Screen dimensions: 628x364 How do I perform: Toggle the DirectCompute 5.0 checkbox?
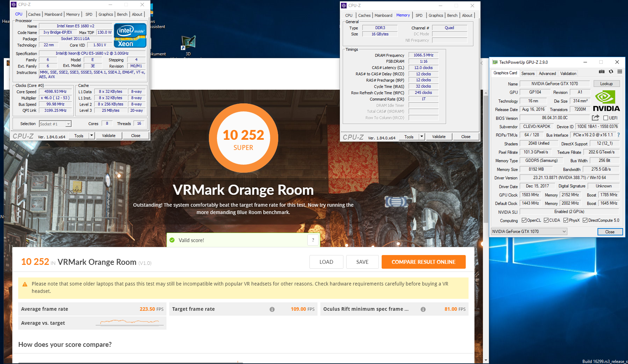tap(585, 220)
